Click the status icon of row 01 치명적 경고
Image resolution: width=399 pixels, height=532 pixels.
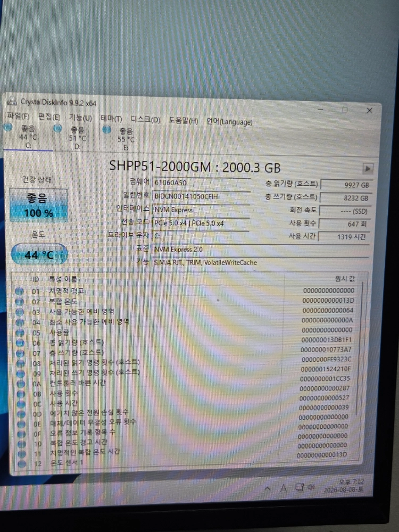[x=19, y=291]
